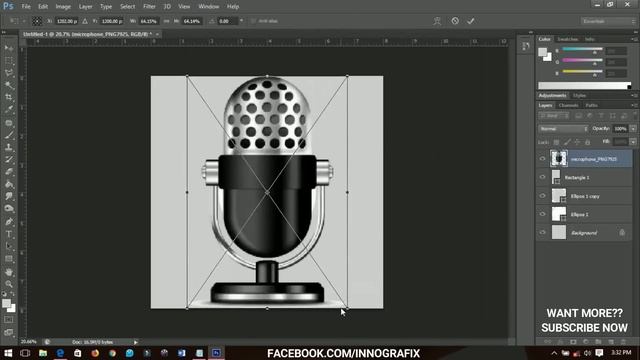Select the Magic Wand tool
Viewport: 640px width, 360px height.
[9, 85]
